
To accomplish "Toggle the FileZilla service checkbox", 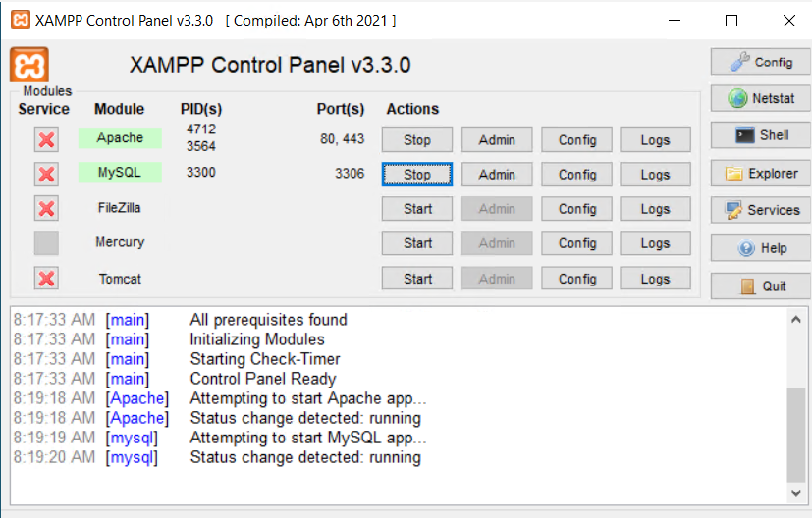I will point(46,209).
